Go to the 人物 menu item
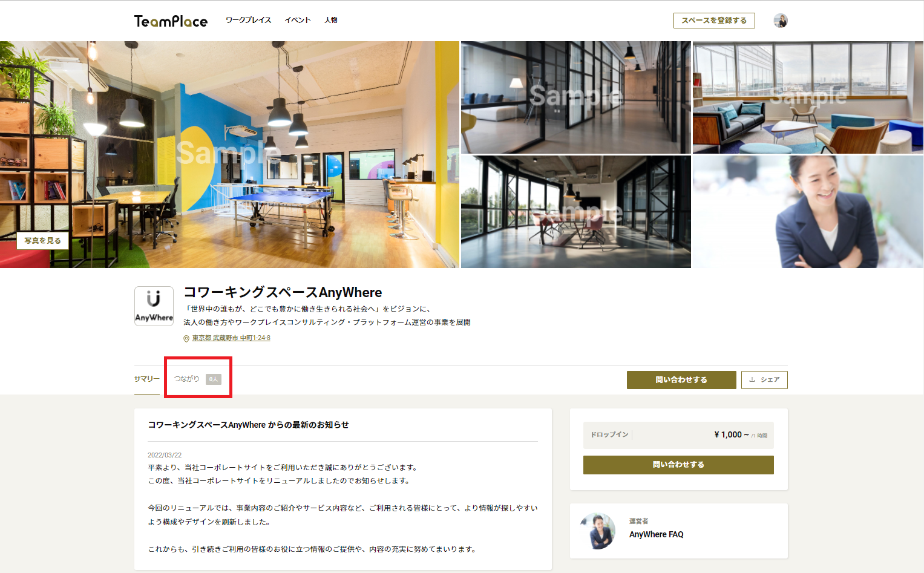924x573 pixels. click(x=331, y=21)
